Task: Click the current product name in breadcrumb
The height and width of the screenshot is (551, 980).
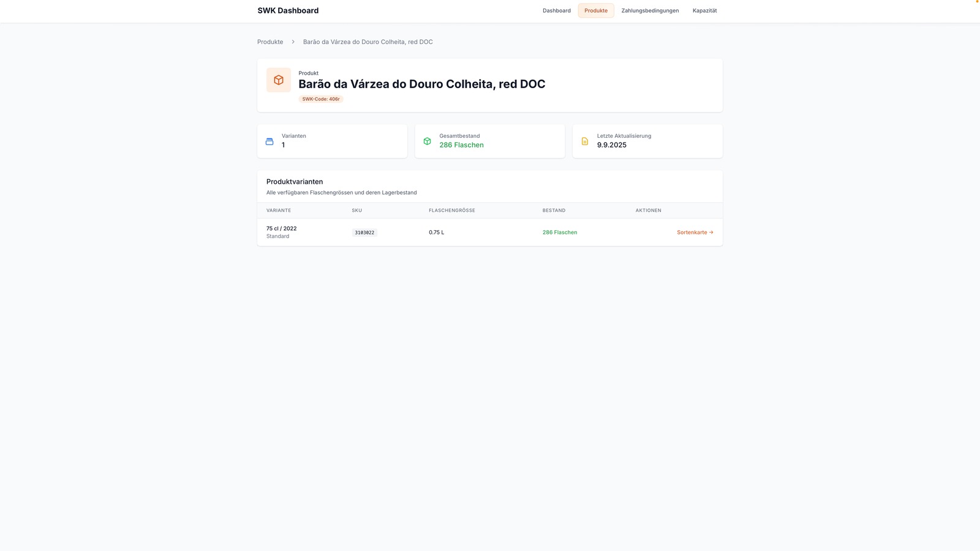Action: tap(368, 42)
